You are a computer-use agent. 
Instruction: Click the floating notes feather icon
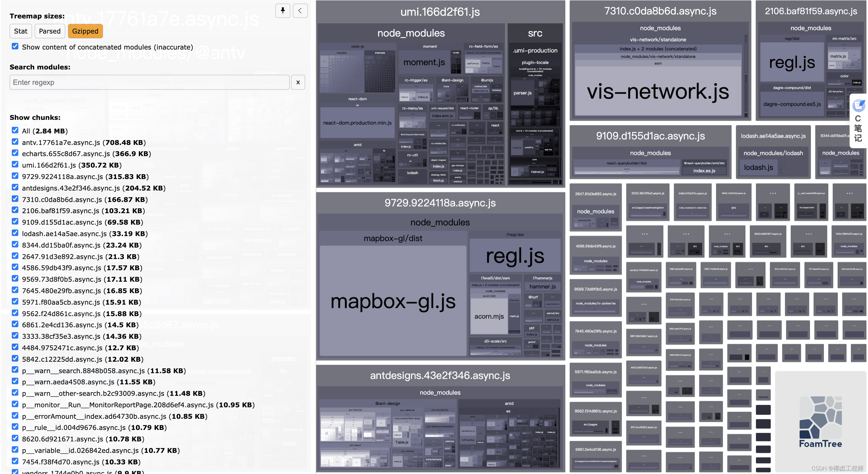click(859, 105)
